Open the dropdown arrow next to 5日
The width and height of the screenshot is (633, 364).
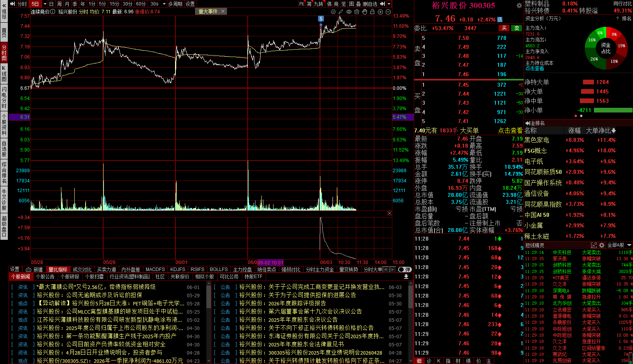(x=45, y=4)
